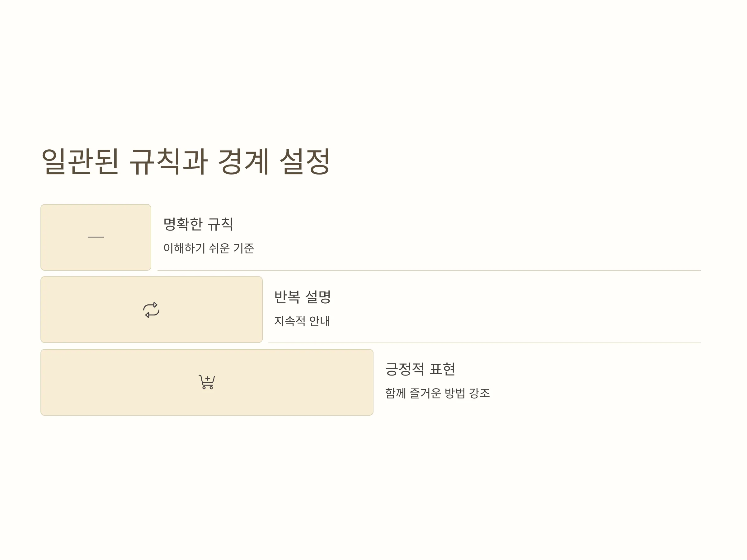This screenshot has width=747, height=560.
Task: Click the shopping cart plus icon
Action: click(x=207, y=382)
